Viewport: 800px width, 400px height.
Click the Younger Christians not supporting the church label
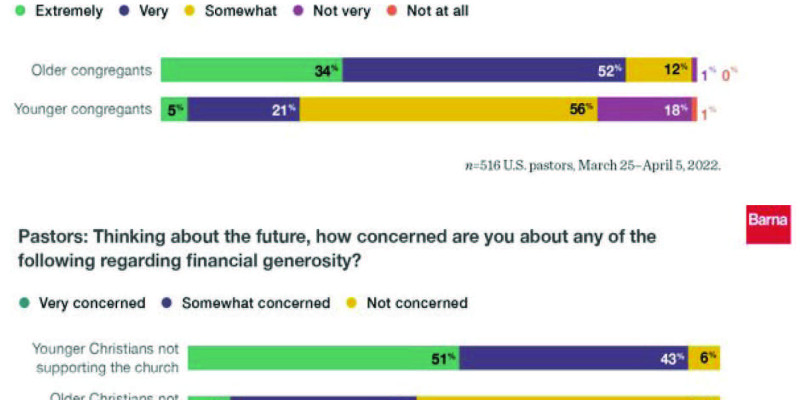(x=100, y=358)
